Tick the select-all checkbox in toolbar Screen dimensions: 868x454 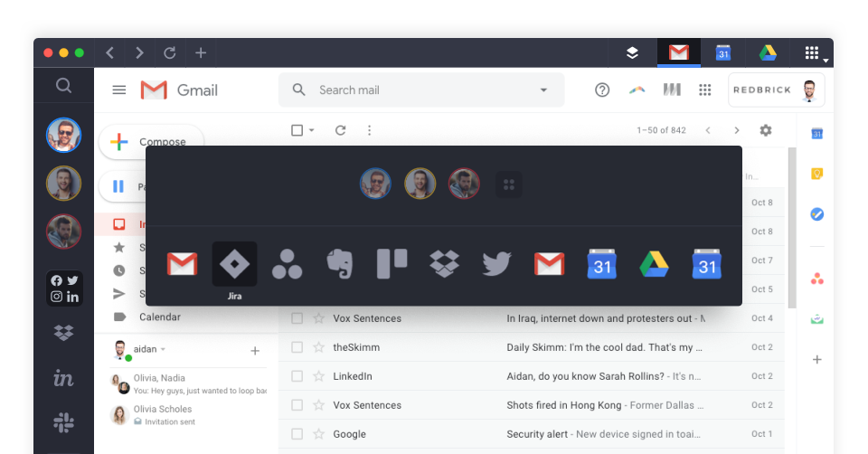click(x=297, y=130)
